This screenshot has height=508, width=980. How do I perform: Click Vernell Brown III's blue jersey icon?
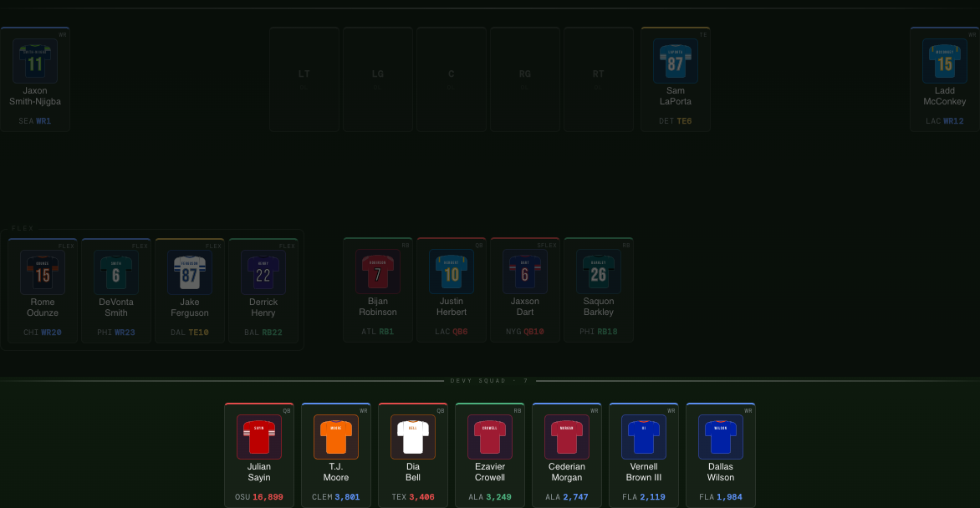(644, 437)
